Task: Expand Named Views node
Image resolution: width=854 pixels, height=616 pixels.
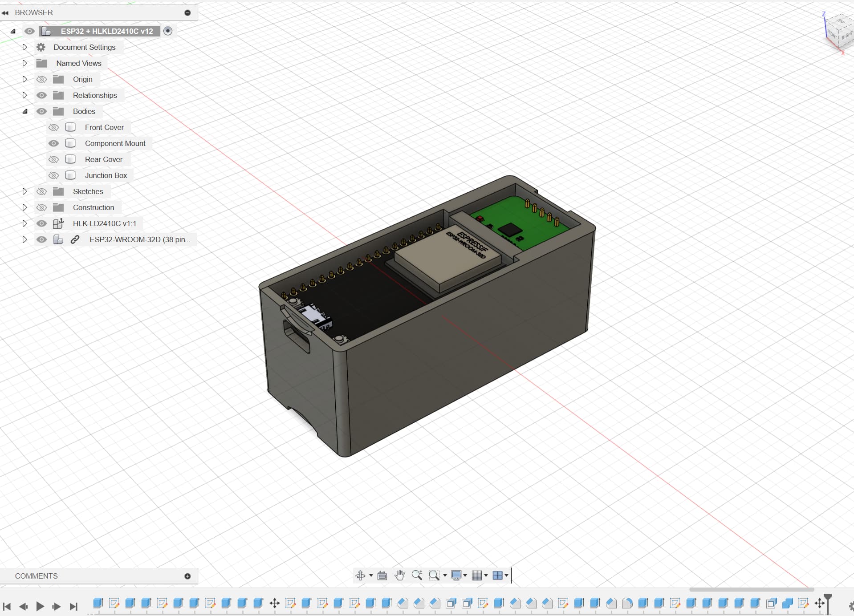Action: [24, 63]
